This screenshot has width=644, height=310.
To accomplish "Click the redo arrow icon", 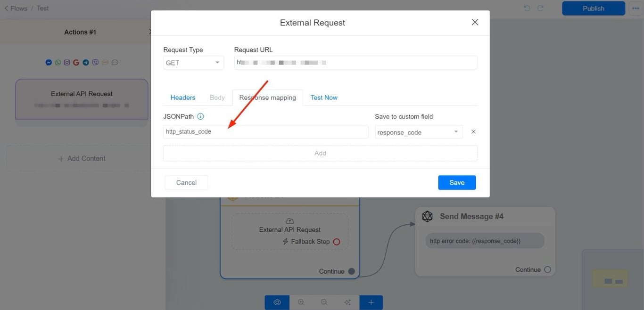I will (x=540, y=8).
